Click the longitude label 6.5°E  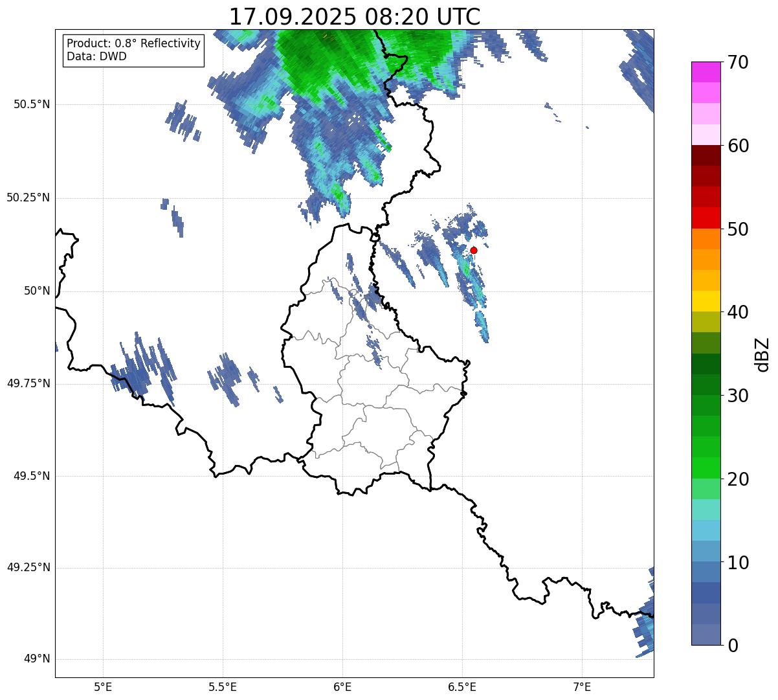[462, 687]
